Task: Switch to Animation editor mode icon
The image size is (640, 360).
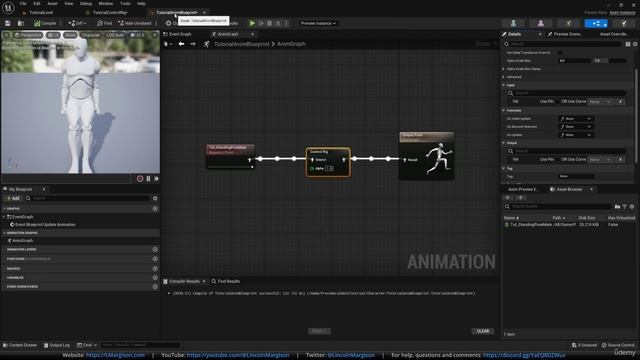Action: 568,23
